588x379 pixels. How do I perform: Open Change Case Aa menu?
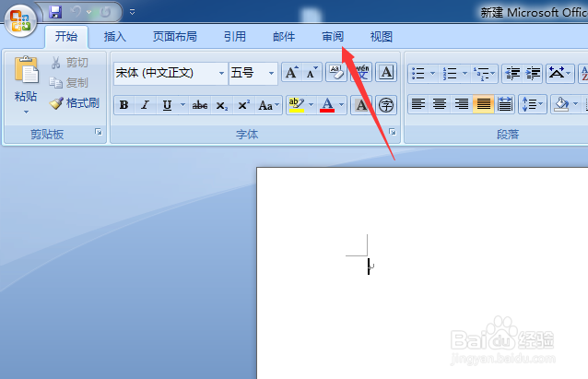pos(268,105)
